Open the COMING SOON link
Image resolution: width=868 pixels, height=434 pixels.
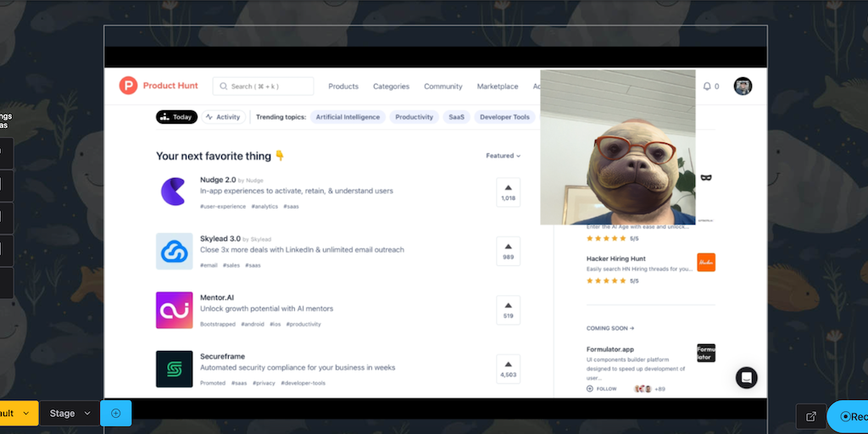point(610,328)
